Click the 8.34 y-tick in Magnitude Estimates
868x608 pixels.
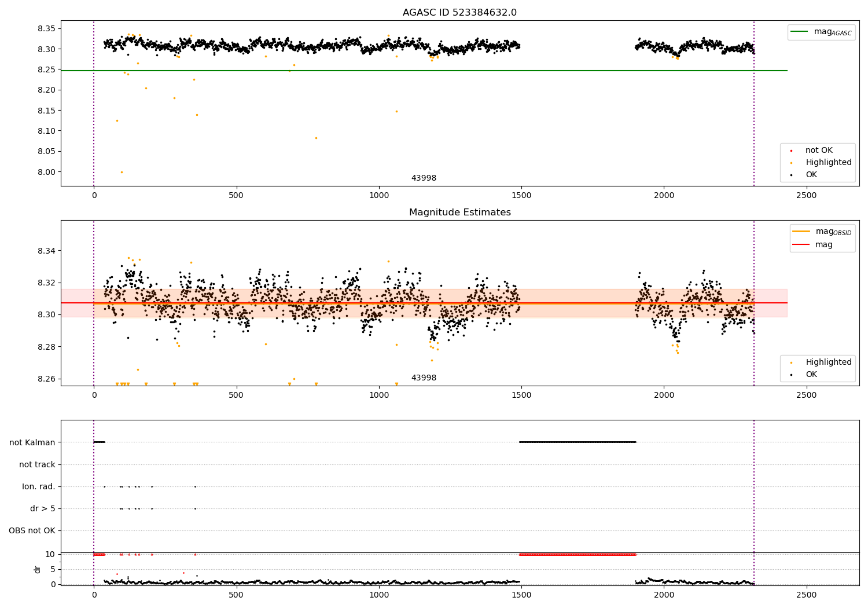pos(46,251)
